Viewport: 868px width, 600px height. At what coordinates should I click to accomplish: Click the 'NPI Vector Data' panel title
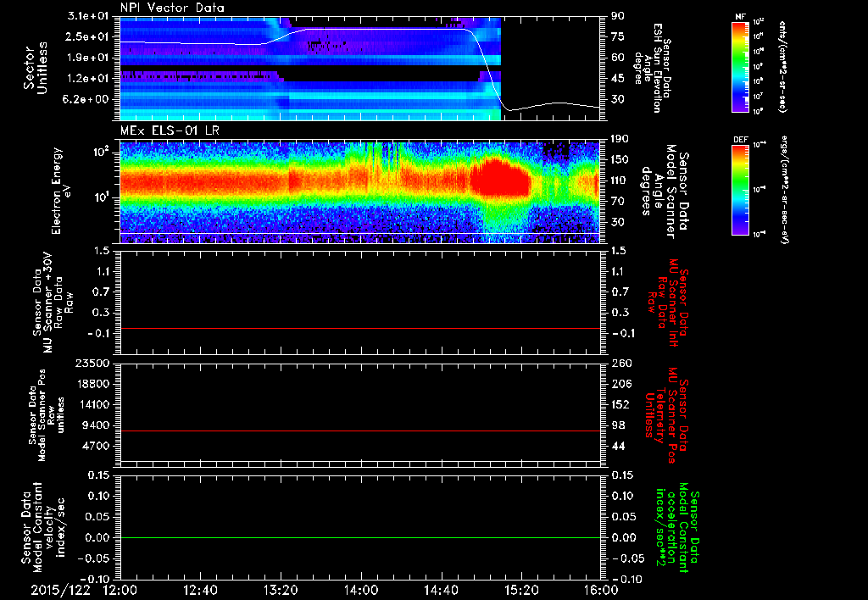(173, 8)
